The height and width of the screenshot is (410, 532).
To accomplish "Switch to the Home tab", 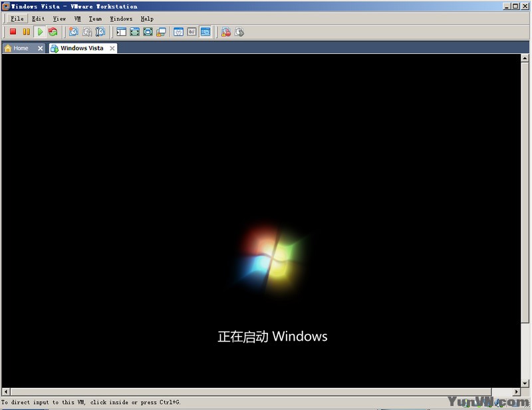I will coord(21,48).
